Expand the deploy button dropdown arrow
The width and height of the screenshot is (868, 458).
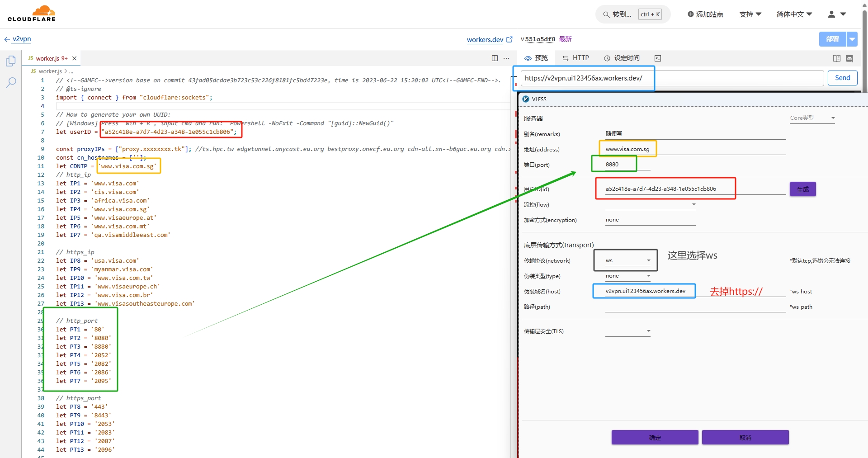[852, 39]
